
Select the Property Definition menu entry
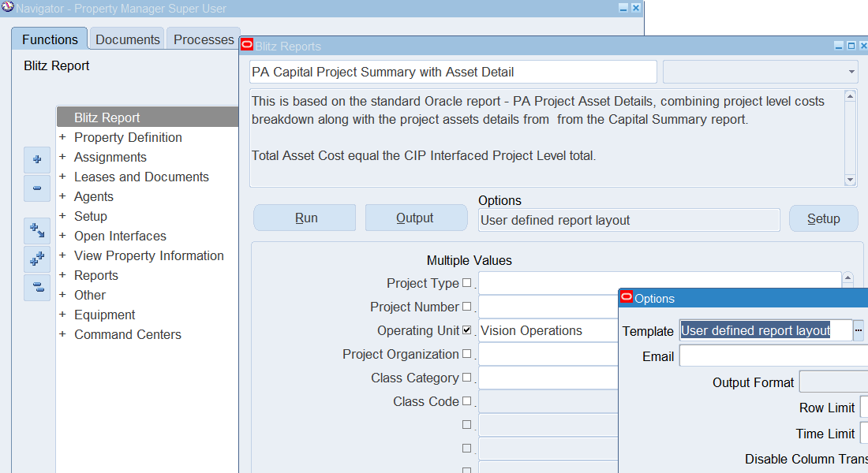point(128,137)
